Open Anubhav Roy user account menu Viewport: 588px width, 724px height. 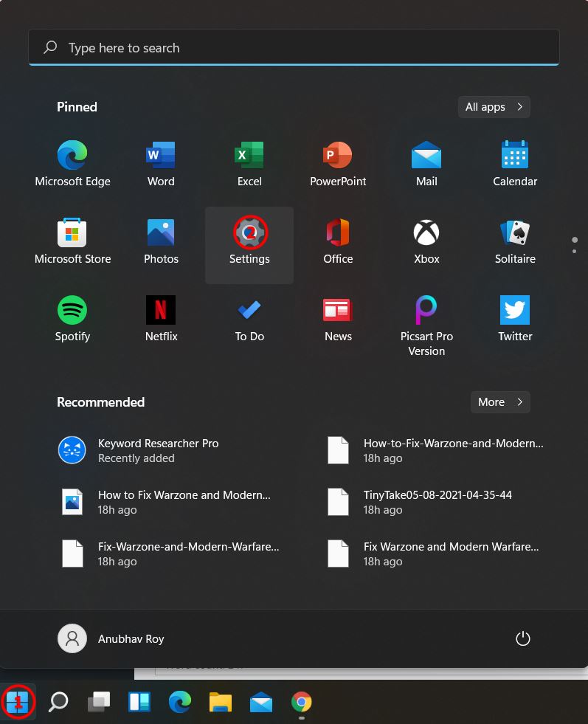tap(111, 638)
